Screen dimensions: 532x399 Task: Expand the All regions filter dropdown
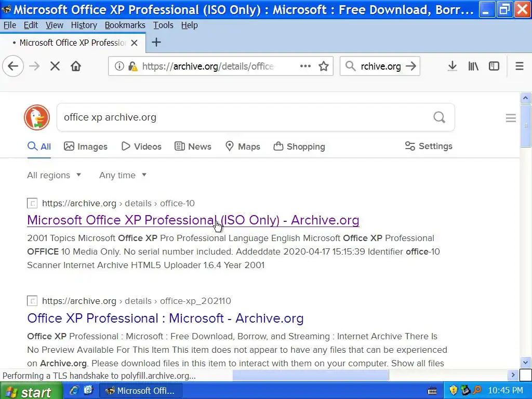pyautogui.click(x=54, y=175)
